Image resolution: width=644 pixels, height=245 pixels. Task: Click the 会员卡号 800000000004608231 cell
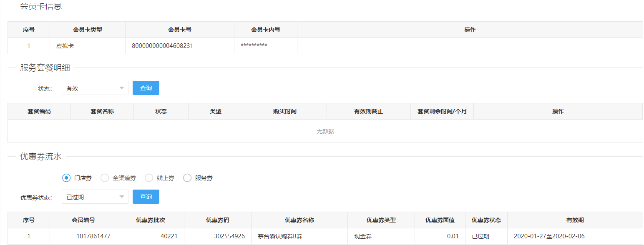pyautogui.click(x=162, y=46)
